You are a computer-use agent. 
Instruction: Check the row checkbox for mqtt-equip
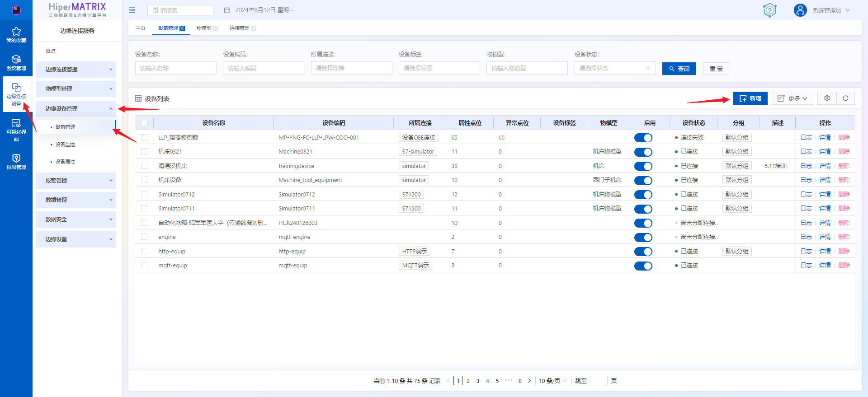(x=144, y=265)
